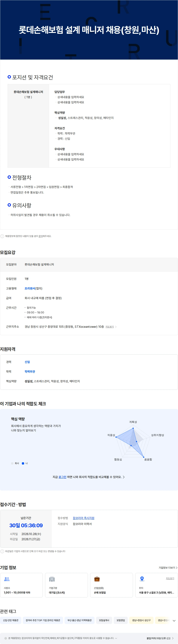Click the 회사 내규에 따름 salary text
The width and height of the screenshot is (178, 644).
[x=43, y=298]
